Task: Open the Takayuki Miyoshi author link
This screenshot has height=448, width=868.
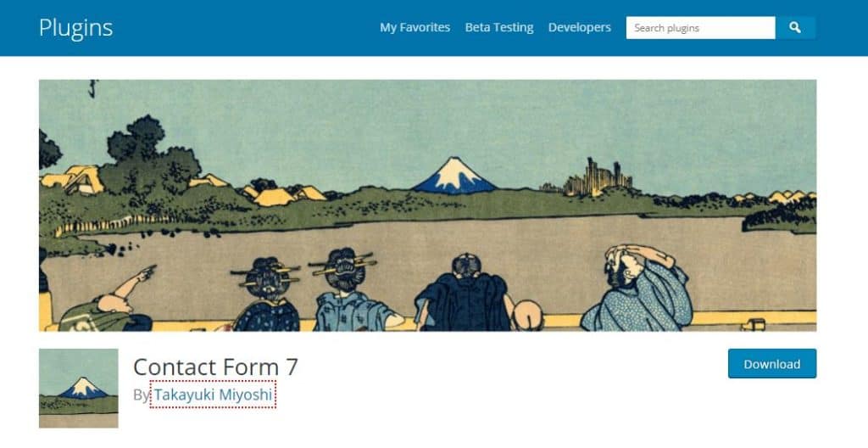Action: pos(213,395)
